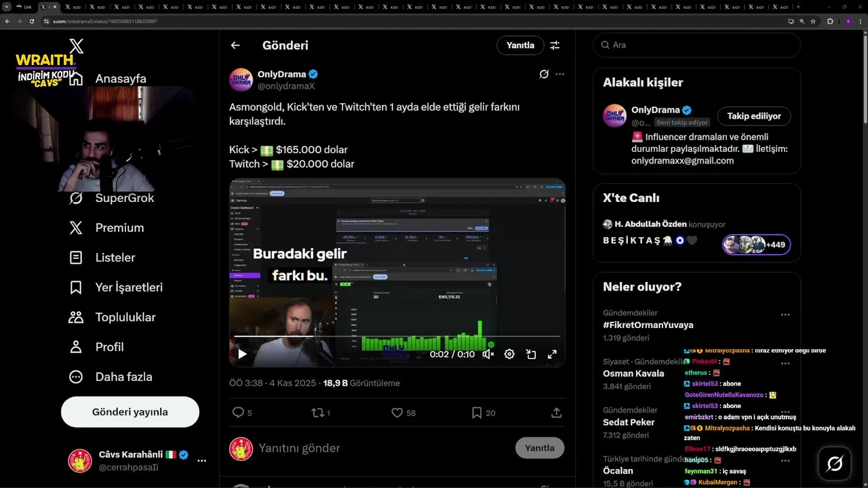868x488 pixels.
Task: Open site info icon in address bar
Action: [x=47, y=21]
